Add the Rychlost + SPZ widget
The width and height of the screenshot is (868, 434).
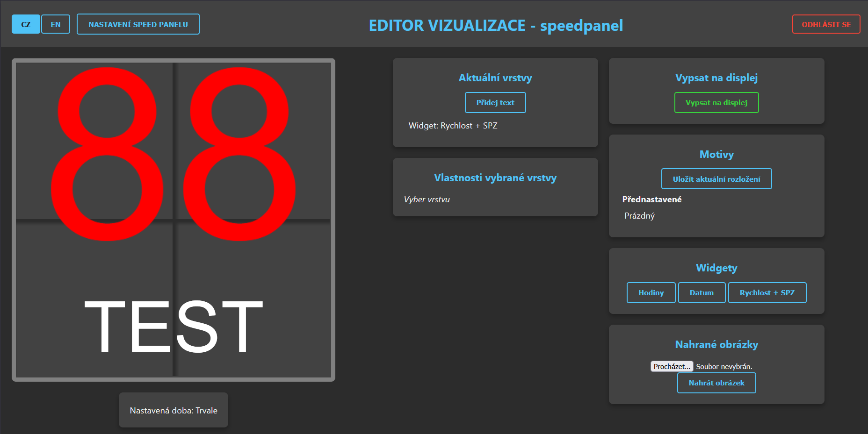click(767, 293)
